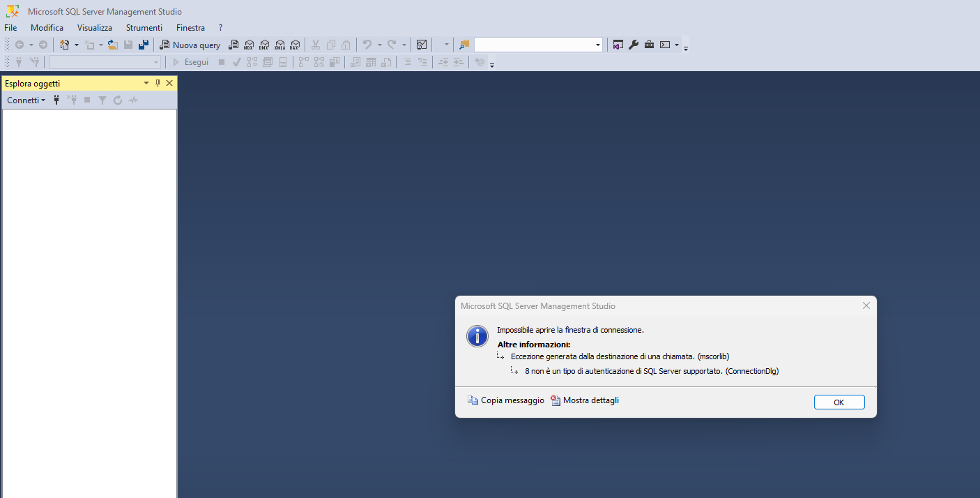
Task: Click the Nuova query button
Action: (190, 45)
